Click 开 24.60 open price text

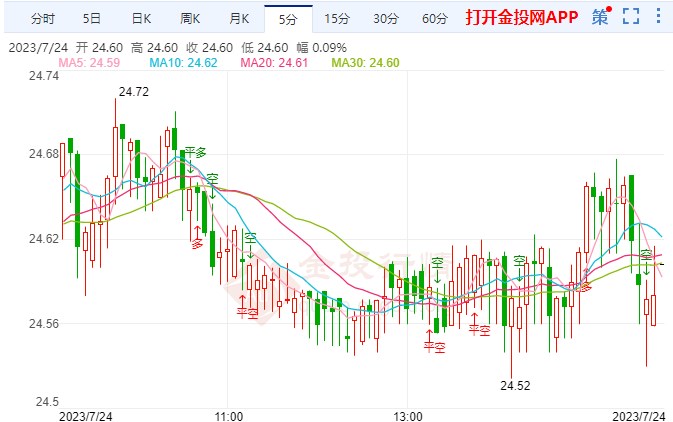(99, 47)
